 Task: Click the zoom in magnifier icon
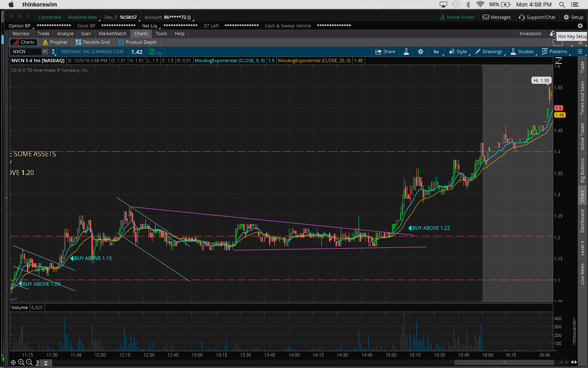pos(21,362)
